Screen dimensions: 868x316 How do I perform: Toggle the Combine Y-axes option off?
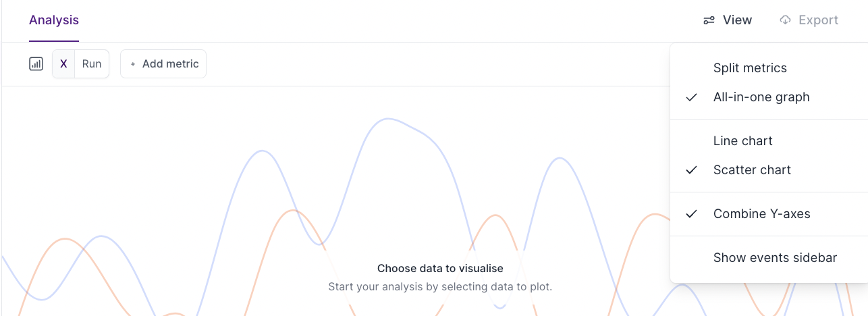click(761, 214)
